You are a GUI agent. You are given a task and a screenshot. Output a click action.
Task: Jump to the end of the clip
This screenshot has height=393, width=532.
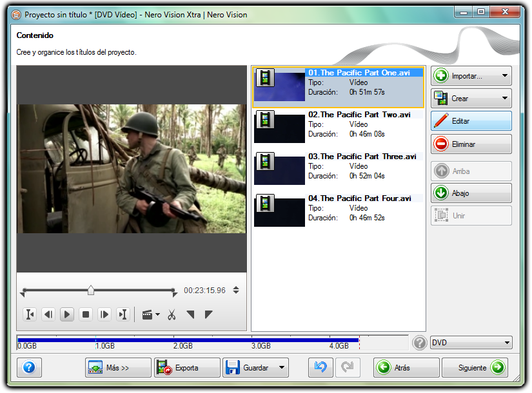click(x=123, y=314)
